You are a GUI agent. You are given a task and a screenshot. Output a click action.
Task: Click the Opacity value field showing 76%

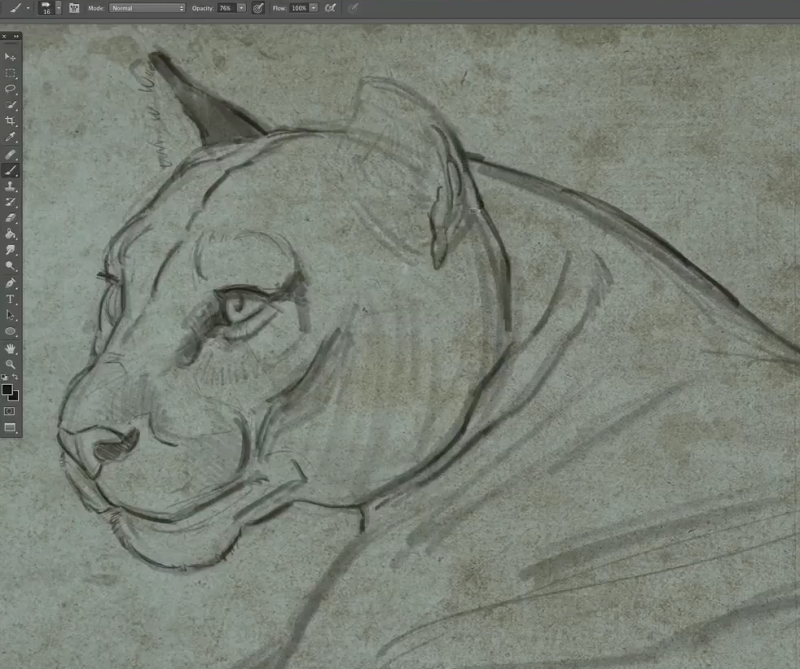coord(225,8)
